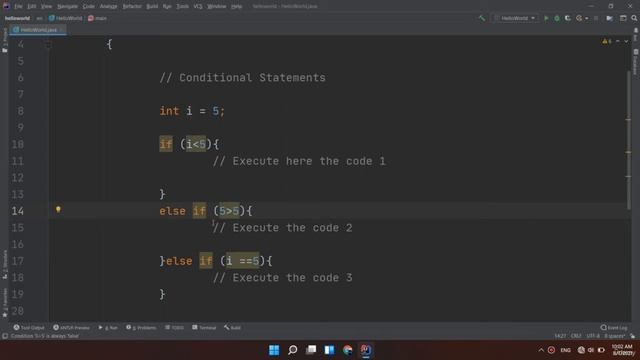Open the Refactor menu
640x360 pixels.
(x=132, y=7)
